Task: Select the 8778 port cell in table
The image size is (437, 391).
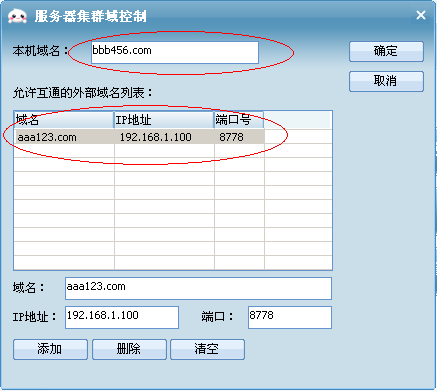Action: click(x=239, y=137)
